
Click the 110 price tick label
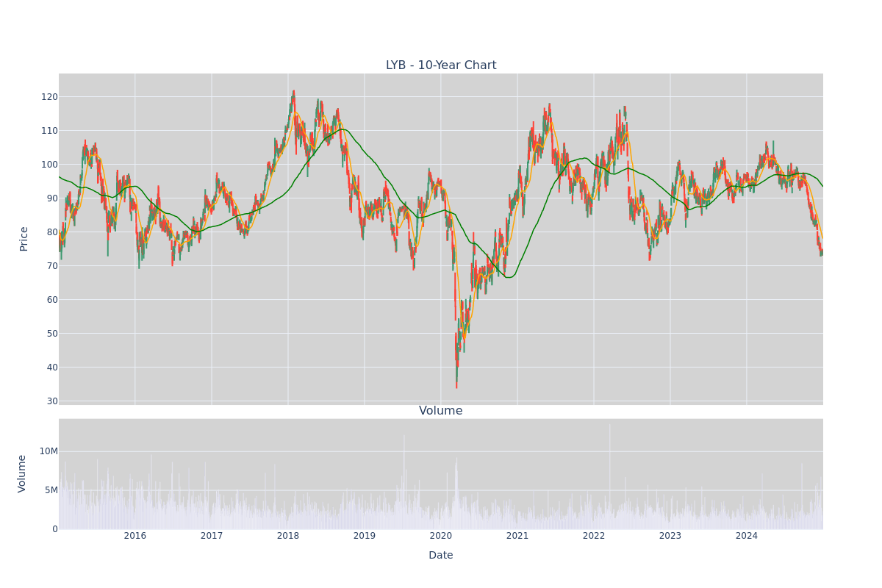tap(49, 131)
